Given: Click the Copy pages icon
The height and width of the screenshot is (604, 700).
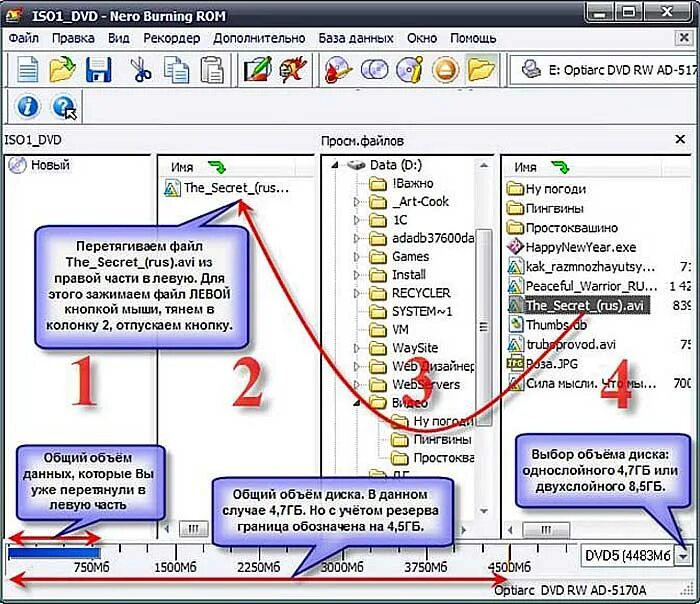Looking at the screenshot, I should (176, 70).
